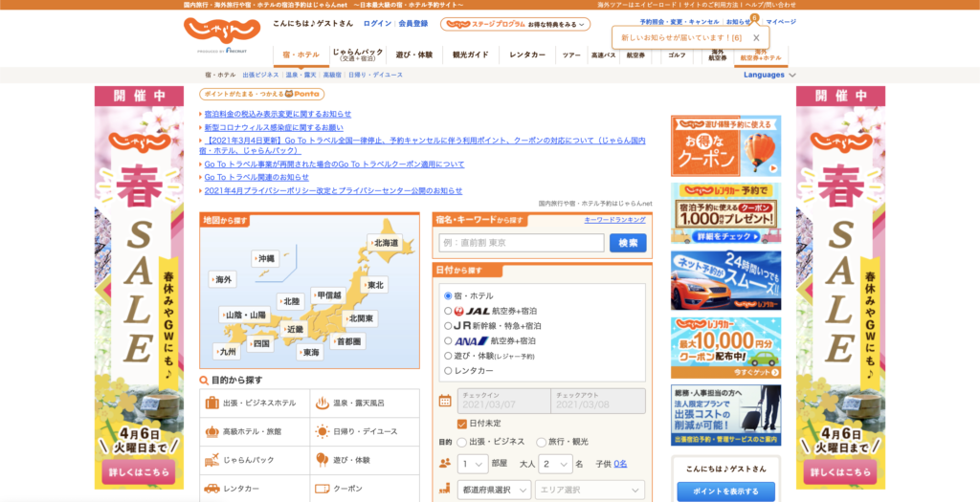Uncheck the 日付未定 checkbox
Screen dimensions: 980x502
pos(462,424)
